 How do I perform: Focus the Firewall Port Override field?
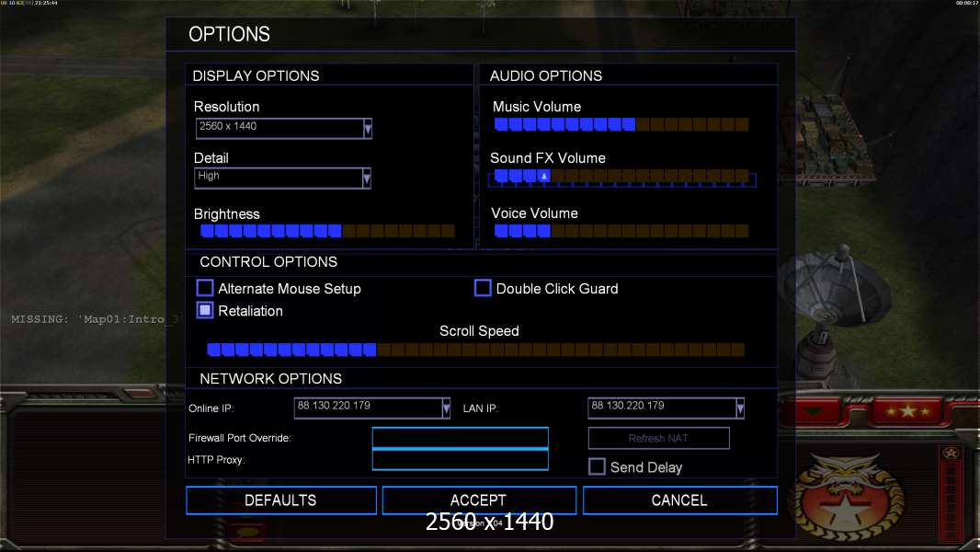pos(460,438)
